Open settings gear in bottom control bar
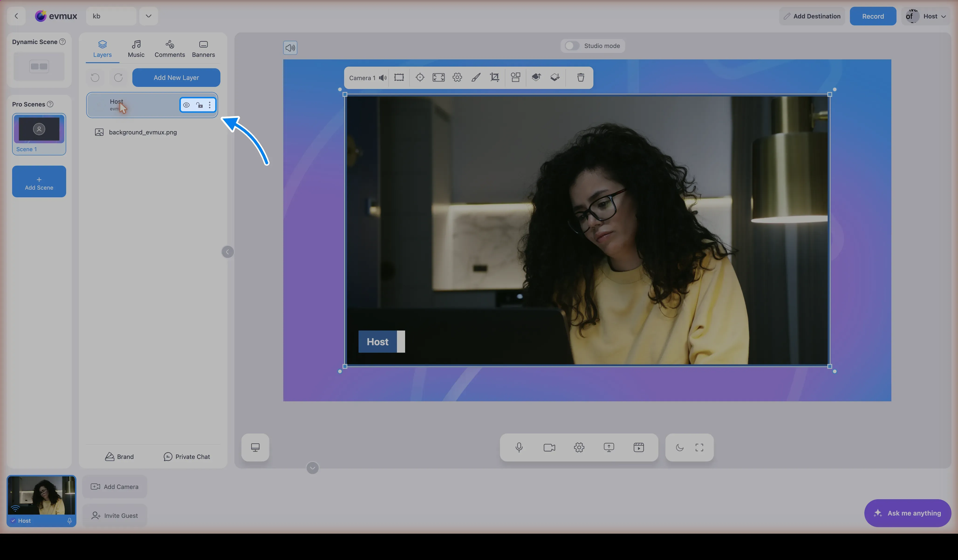The height and width of the screenshot is (560, 958). click(x=579, y=447)
